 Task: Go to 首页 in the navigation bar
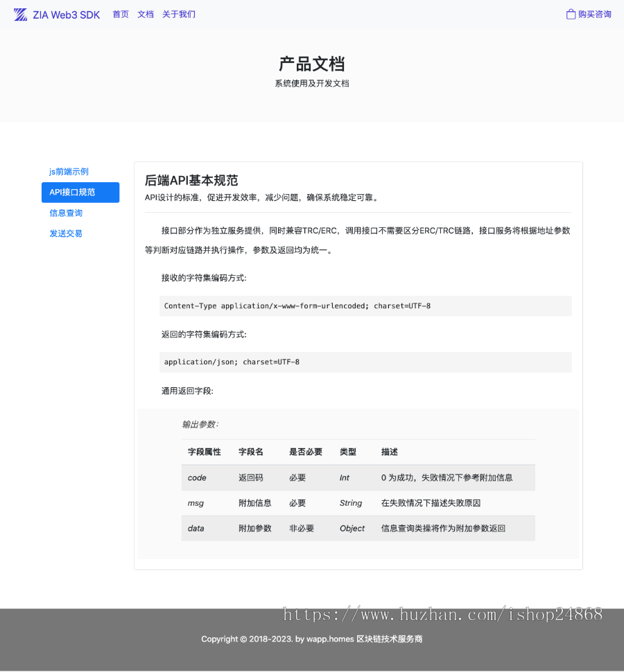[121, 14]
